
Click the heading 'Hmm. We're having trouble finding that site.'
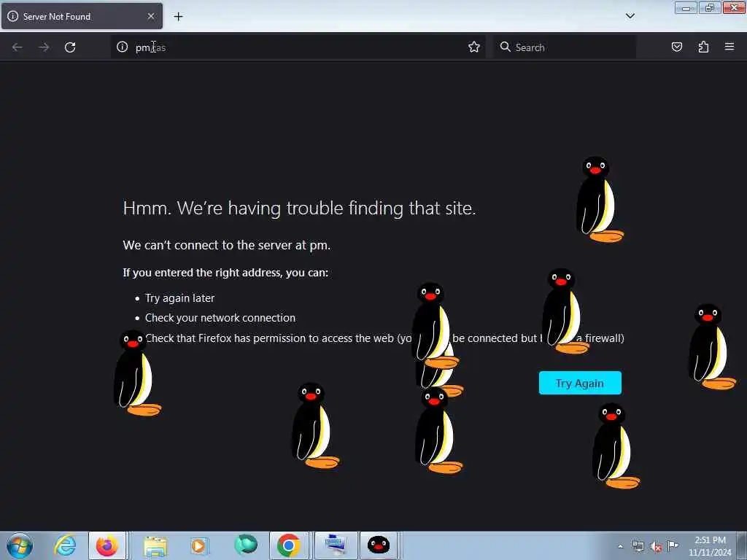299,208
